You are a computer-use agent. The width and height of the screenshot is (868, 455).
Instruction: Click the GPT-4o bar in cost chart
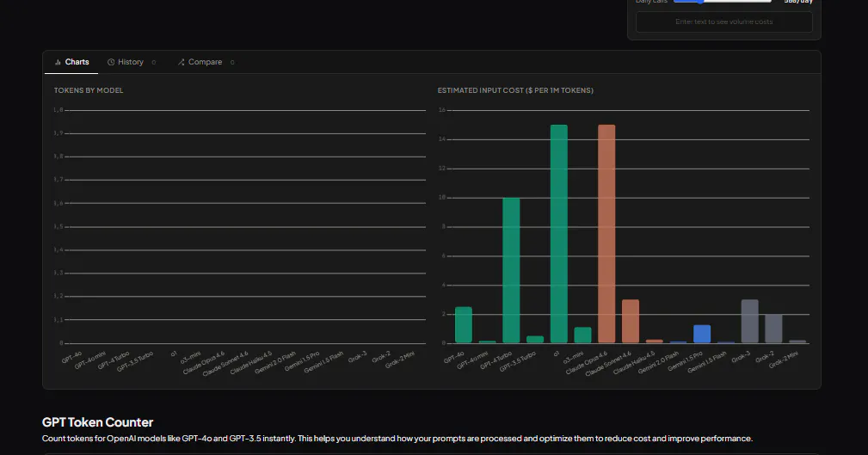click(x=464, y=325)
